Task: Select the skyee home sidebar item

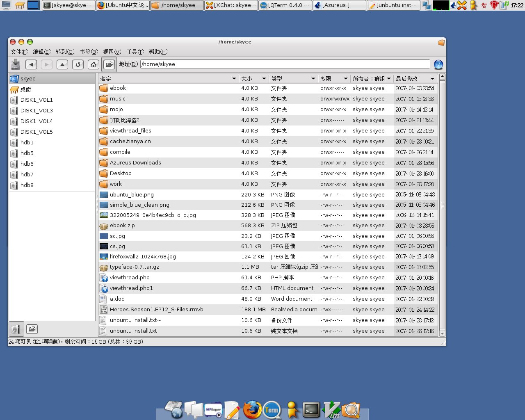Action: tap(52, 78)
